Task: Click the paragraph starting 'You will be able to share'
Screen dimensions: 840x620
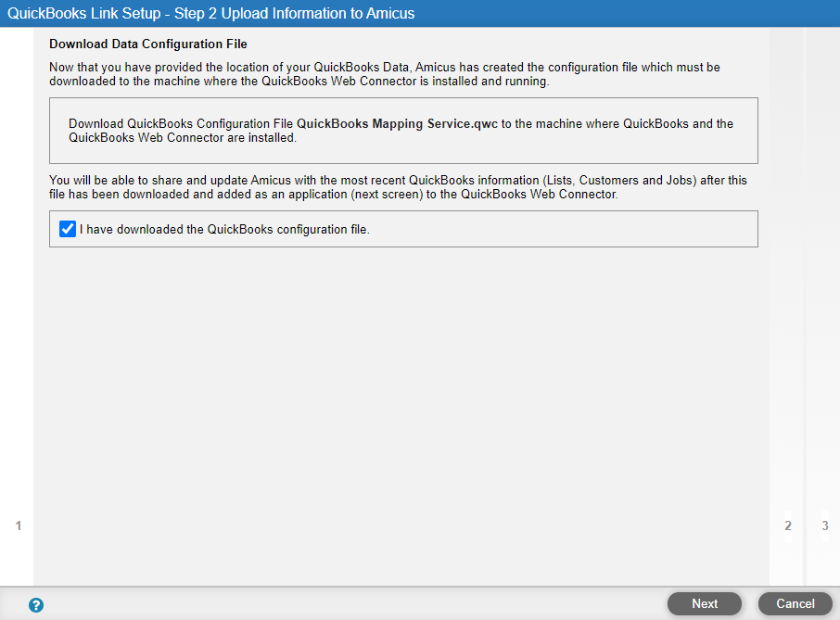Action: click(x=398, y=187)
